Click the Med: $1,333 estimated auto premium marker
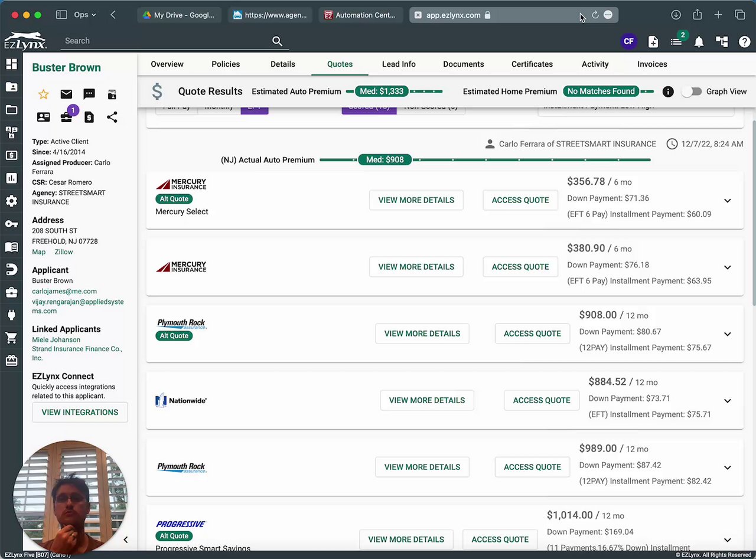This screenshot has width=756, height=559. tap(382, 91)
